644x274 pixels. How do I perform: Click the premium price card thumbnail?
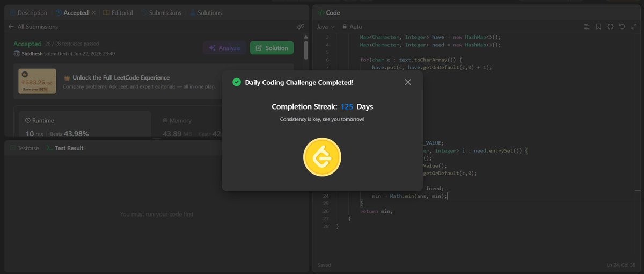click(x=38, y=81)
